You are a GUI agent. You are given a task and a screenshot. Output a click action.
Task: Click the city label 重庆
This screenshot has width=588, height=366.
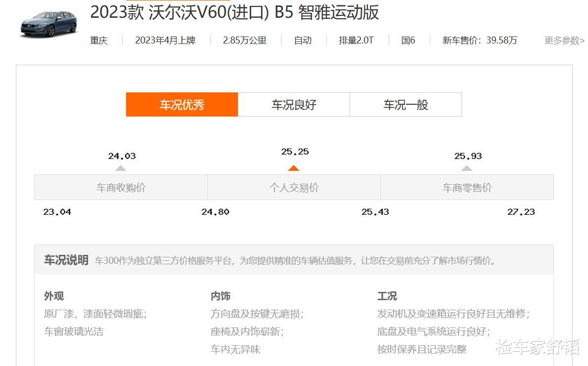pyautogui.click(x=99, y=41)
